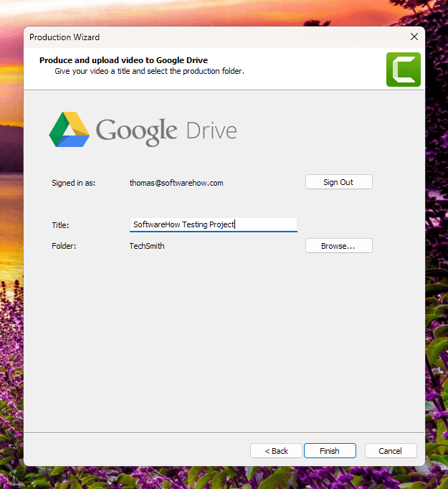448x489 pixels.
Task: Click Finish to produce the video
Action: click(x=330, y=451)
